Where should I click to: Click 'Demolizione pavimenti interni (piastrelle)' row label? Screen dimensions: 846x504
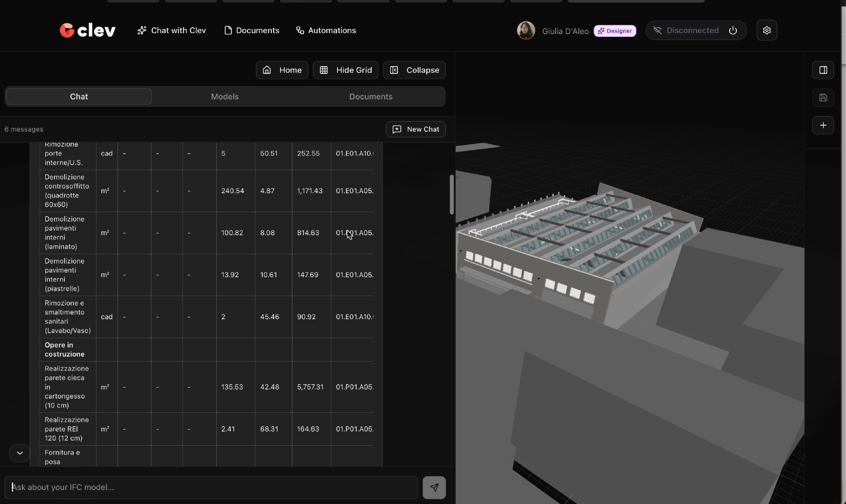(x=64, y=275)
